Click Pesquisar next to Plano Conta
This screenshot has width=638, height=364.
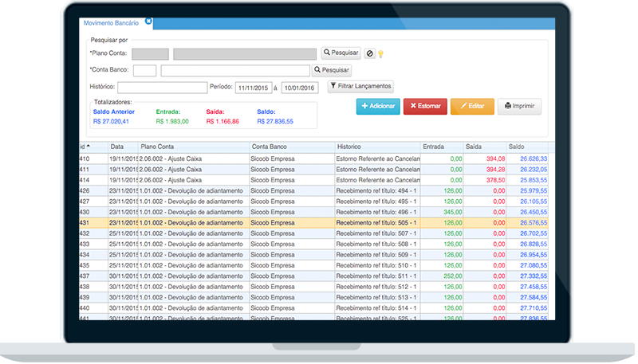coord(341,53)
